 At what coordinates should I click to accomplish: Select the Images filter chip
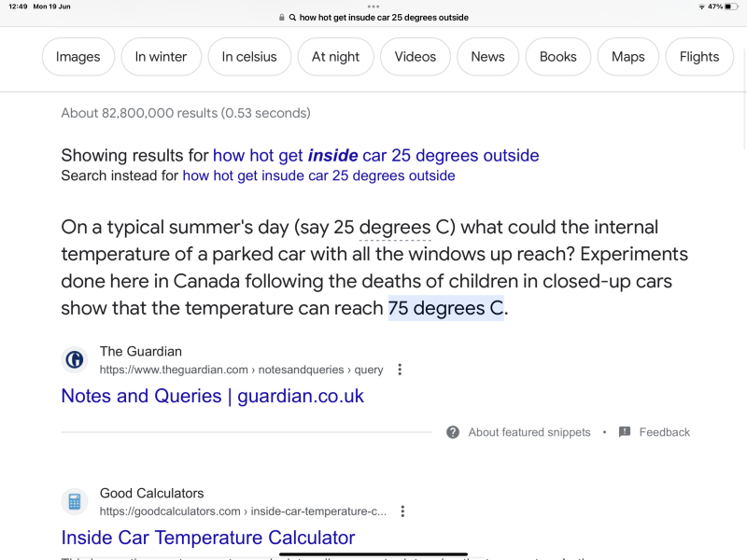(x=78, y=57)
